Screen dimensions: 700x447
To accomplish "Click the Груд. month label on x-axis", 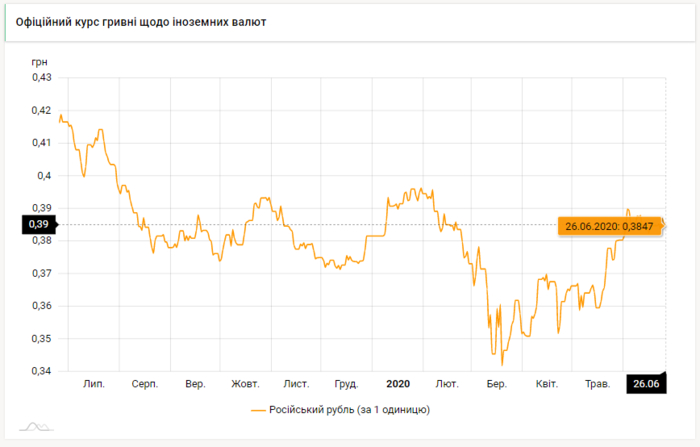I will (346, 384).
